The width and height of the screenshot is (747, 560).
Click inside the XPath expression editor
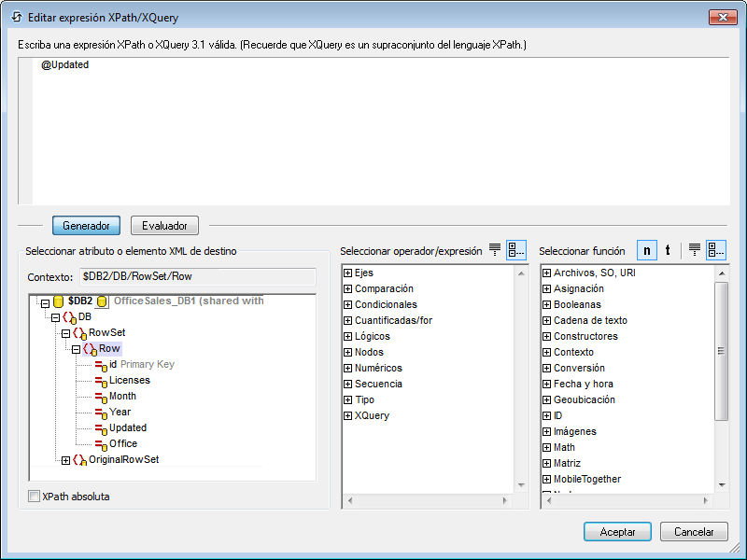point(373,131)
